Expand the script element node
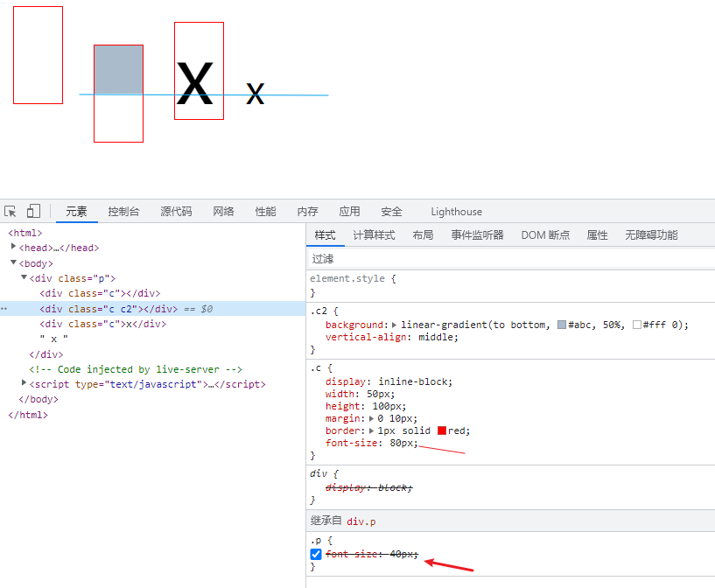The height and width of the screenshot is (588, 715). point(24,383)
